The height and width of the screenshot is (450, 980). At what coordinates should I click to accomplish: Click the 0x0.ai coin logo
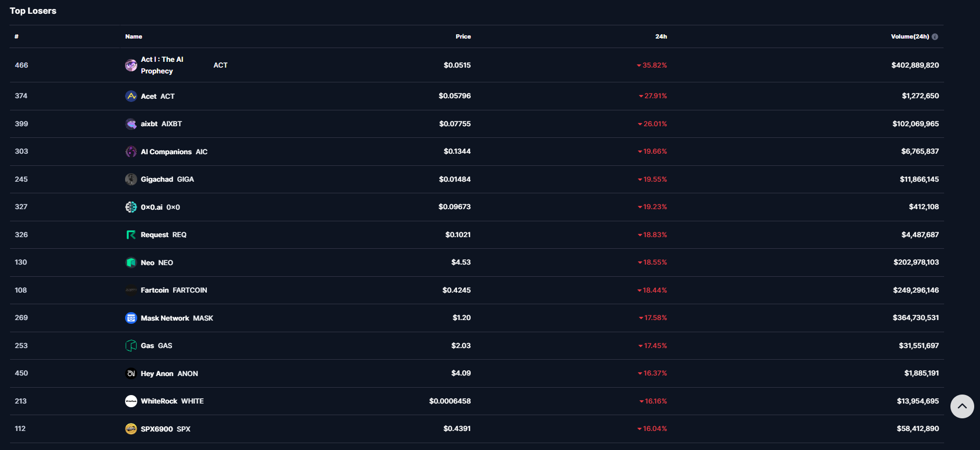tap(131, 207)
